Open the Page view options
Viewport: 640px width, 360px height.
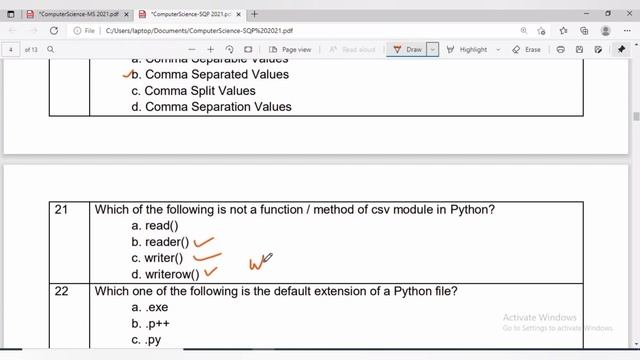290,49
